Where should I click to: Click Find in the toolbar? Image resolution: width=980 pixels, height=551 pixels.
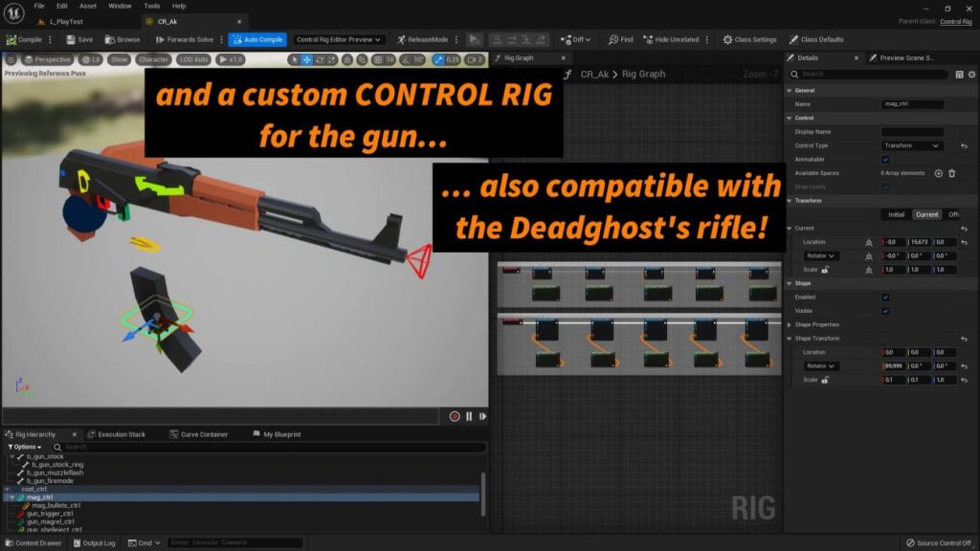pyautogui.click(x=620, y=39)
